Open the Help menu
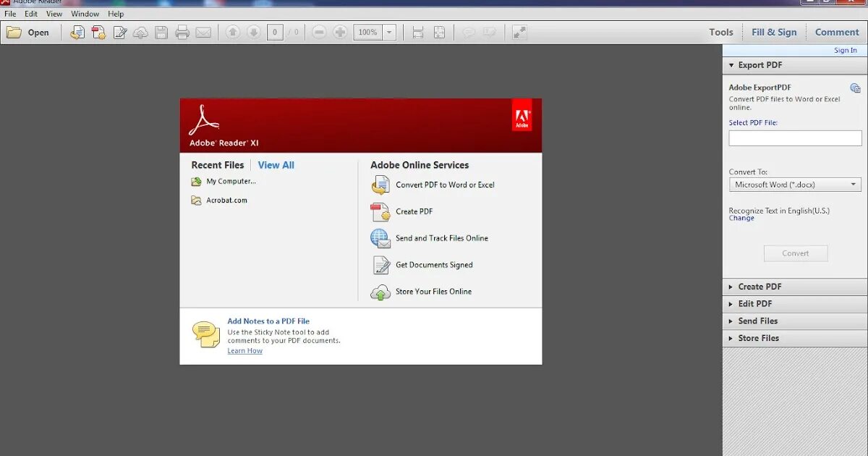868x456 pixels. tap(116, 14)
